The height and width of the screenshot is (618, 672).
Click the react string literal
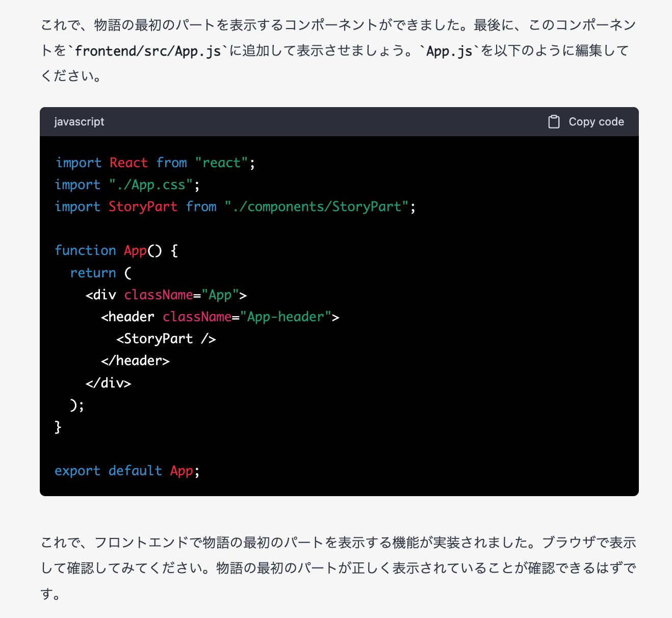pos(222,163)
